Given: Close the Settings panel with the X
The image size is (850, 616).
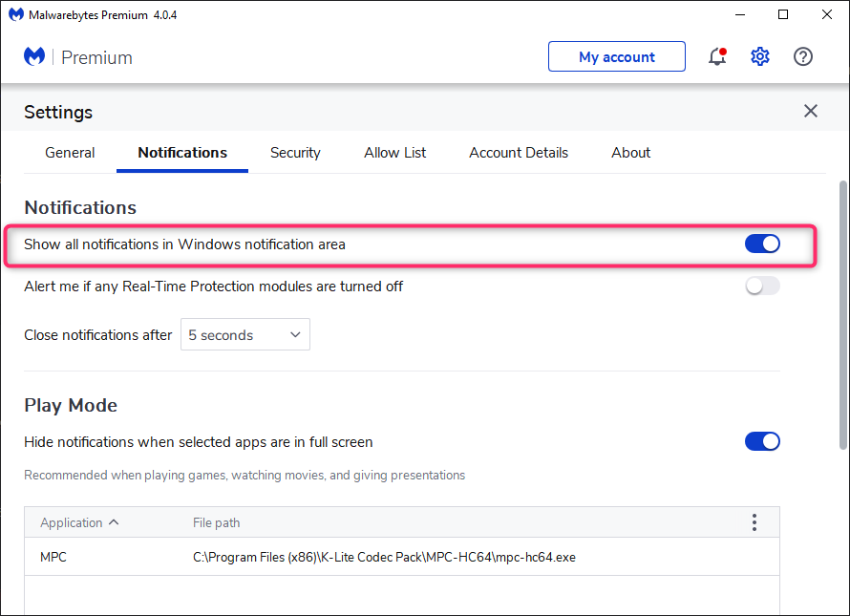Looking at the screenshot, I should (x=811, y=111).
